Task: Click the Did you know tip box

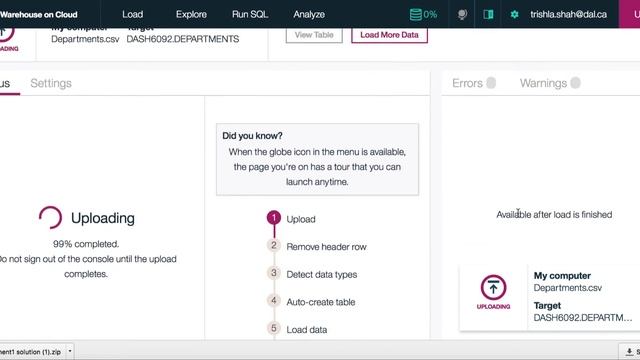Action: coord(317,159)
